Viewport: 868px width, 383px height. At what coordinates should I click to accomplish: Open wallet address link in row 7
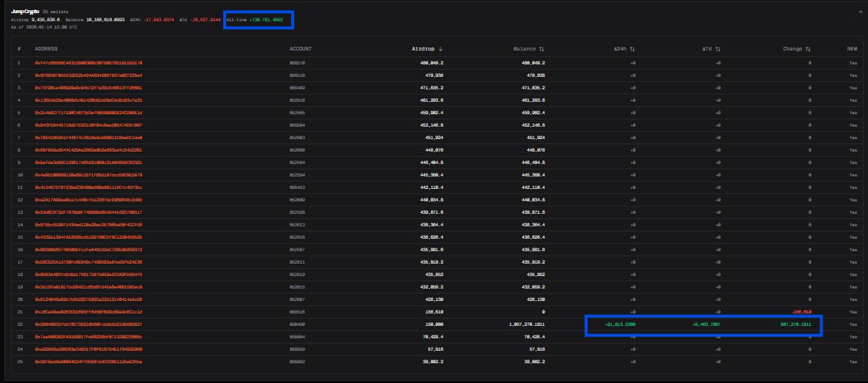[89, 138]
